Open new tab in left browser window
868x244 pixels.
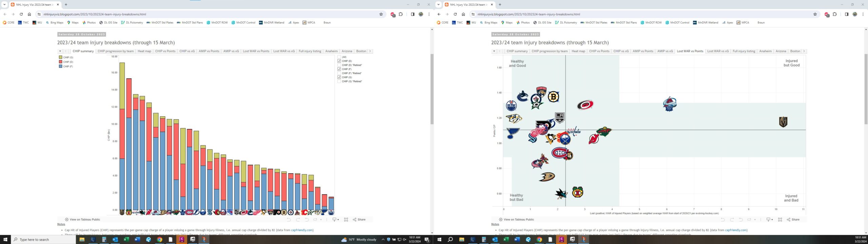pos(66,5)
